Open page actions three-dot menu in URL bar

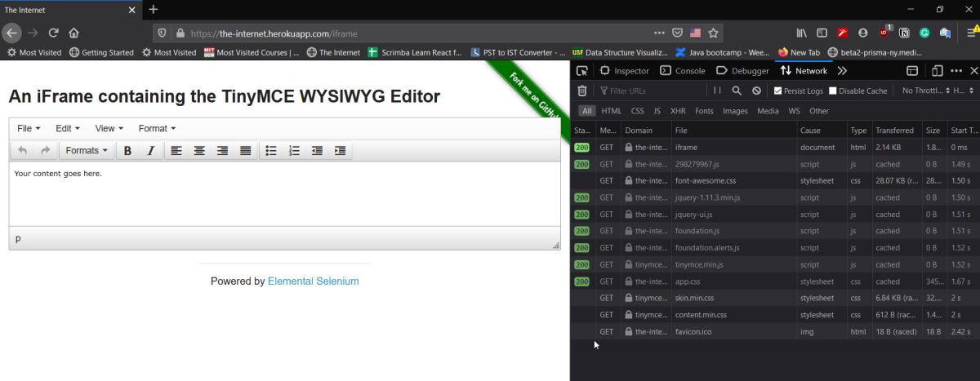659,33
